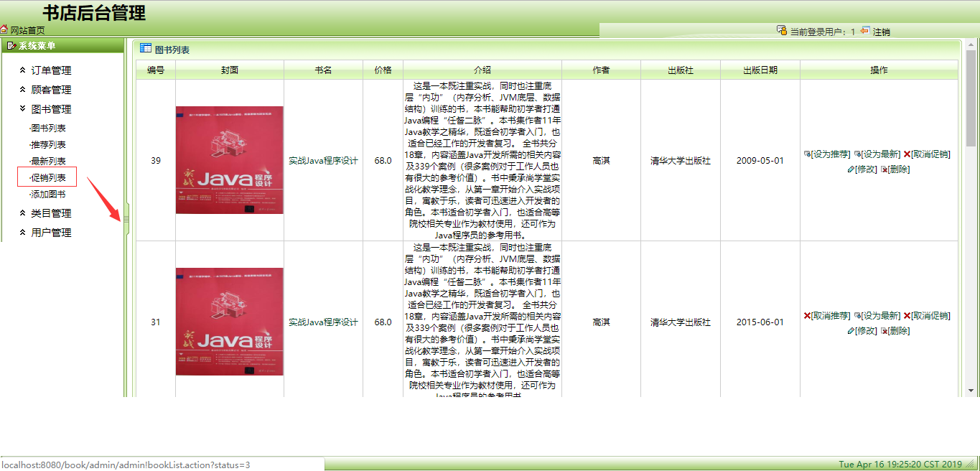Click red X 取消促销 icon for book 39

point(907,154)
